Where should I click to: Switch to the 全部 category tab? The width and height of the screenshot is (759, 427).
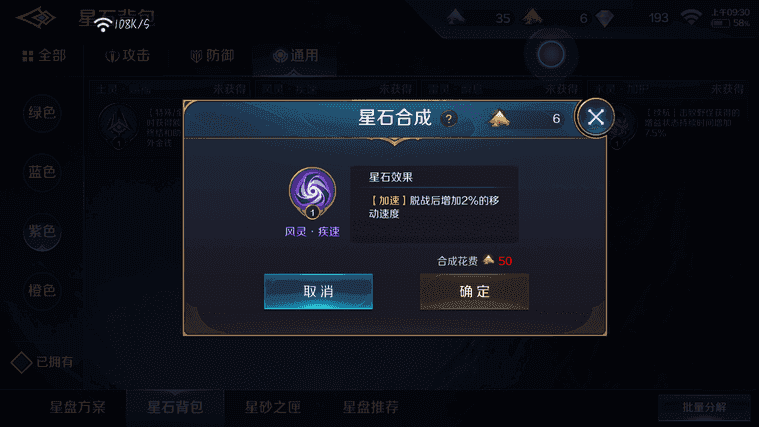[x=44, y=56]
